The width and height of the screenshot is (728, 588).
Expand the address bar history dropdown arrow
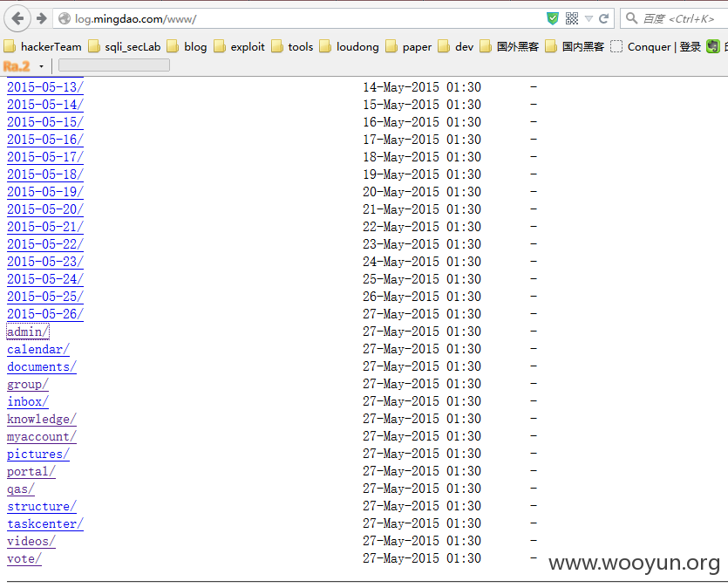589,18
